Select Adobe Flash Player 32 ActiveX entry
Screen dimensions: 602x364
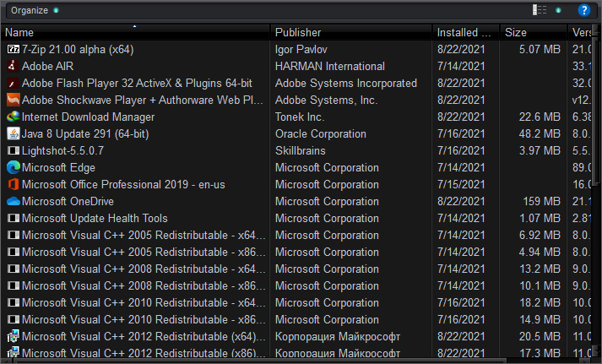pos(137,83)
